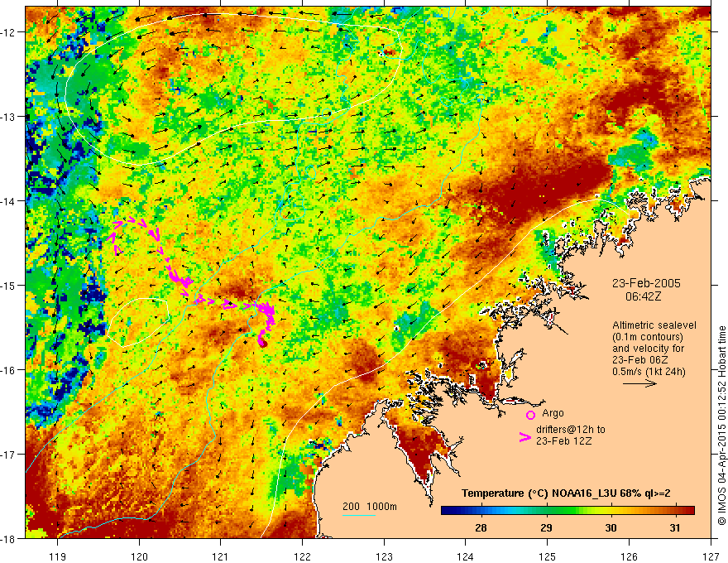Screen dimensions: 728x563
Task: Click the IMOS copyright timestamp text
Action: click(x=721, y=425)
